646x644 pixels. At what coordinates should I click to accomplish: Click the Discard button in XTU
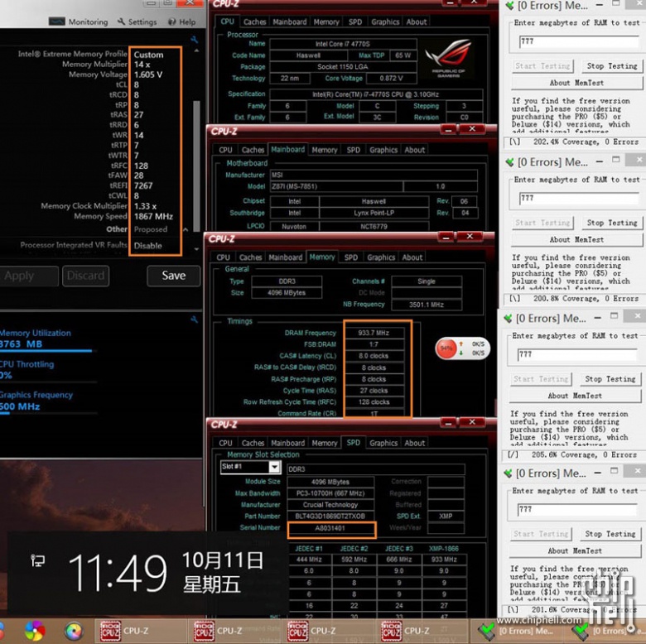(x=85, y=276)
